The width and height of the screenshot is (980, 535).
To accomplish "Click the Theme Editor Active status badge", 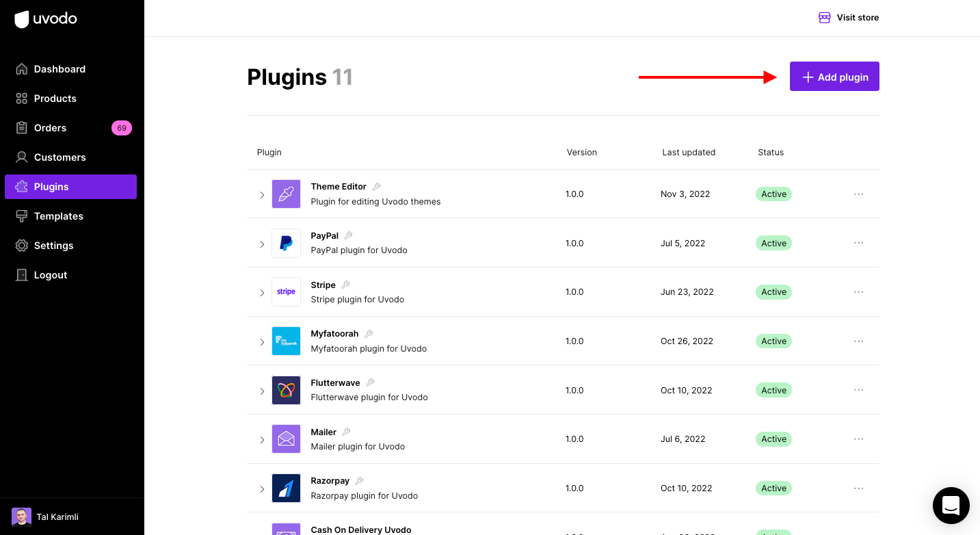I will coord(773,194).
